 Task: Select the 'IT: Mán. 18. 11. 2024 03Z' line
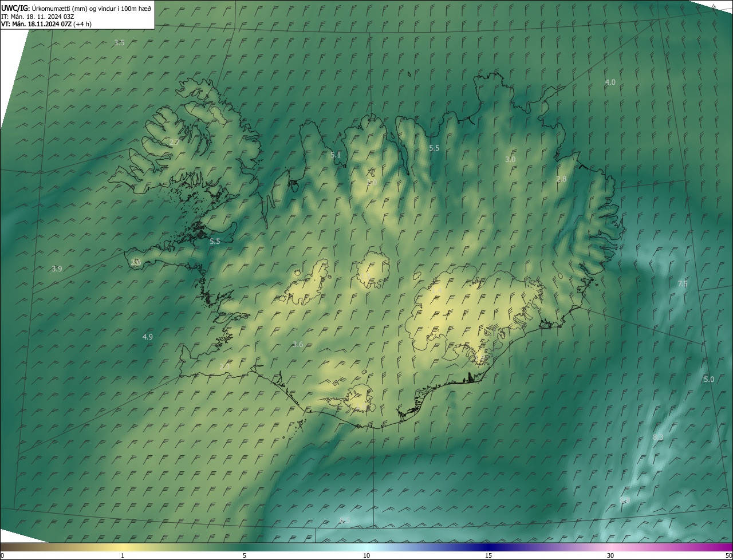click(38, 16)
